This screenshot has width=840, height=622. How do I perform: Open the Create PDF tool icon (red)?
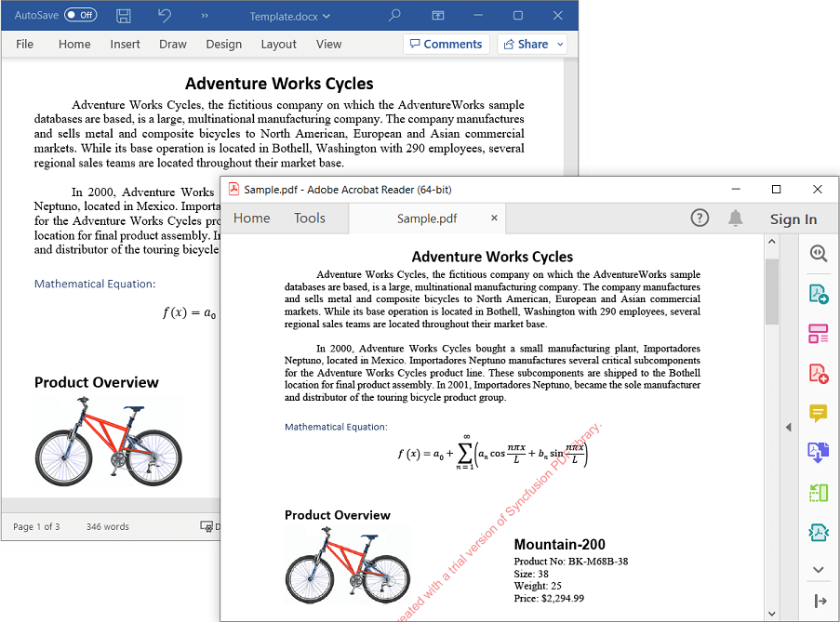tap(818, 373)
